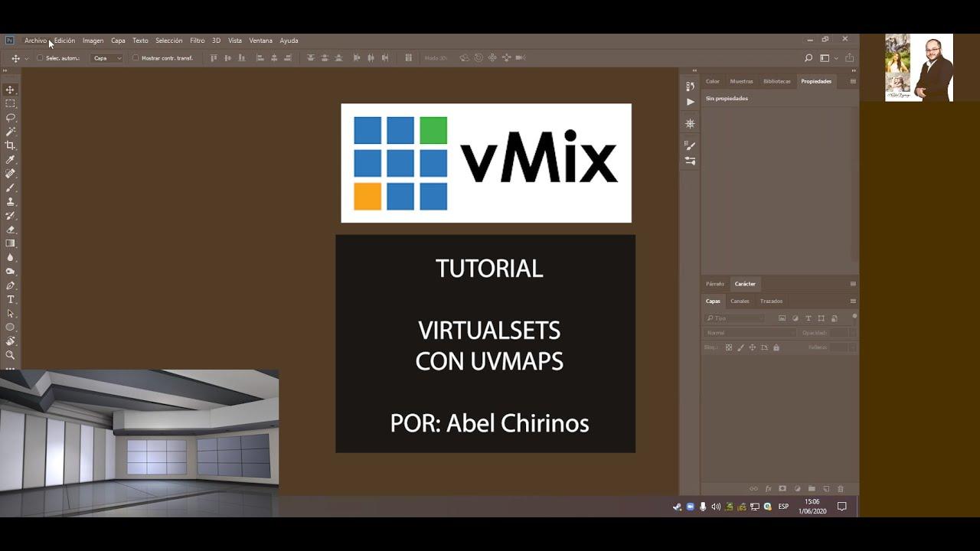Open the Edición menu
980x551 pixels.
(64, 41)
